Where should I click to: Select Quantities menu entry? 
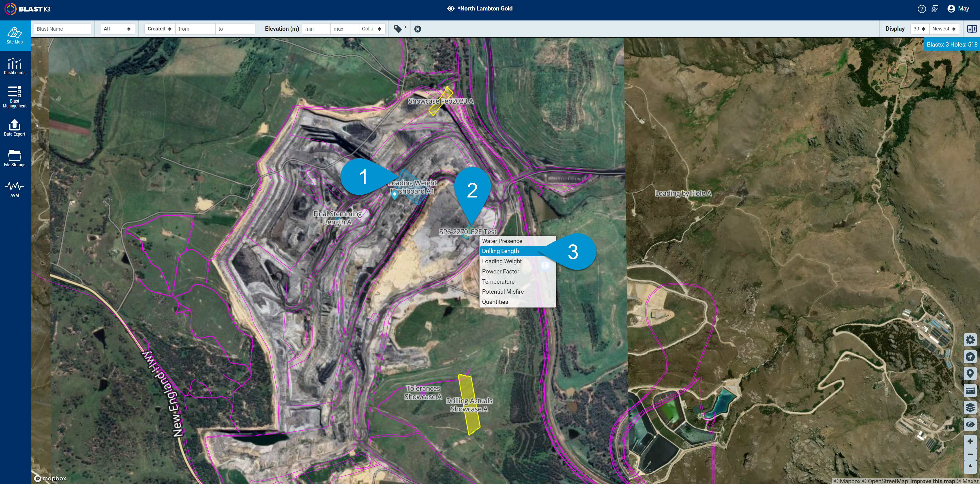[x=517, y=302]
